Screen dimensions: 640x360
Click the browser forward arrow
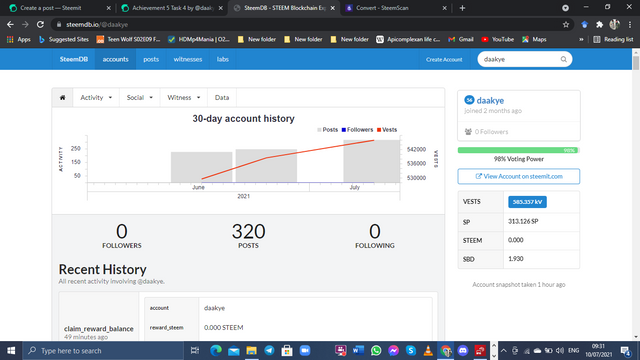click(25, 24)
